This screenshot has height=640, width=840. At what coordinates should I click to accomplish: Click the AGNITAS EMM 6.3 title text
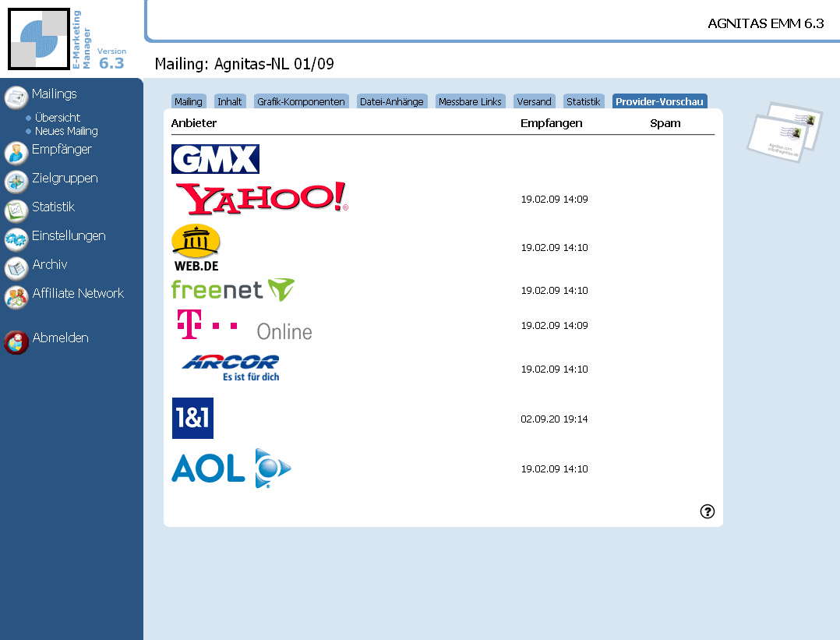point(765,23)
